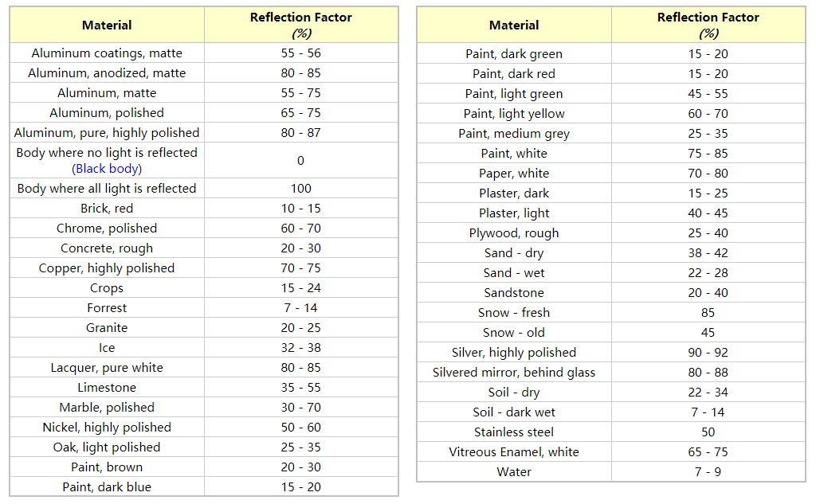Viewport: 816px width, 504px height.
Task: Click the 90 - 92 reflection value
Action: (708, 353)
